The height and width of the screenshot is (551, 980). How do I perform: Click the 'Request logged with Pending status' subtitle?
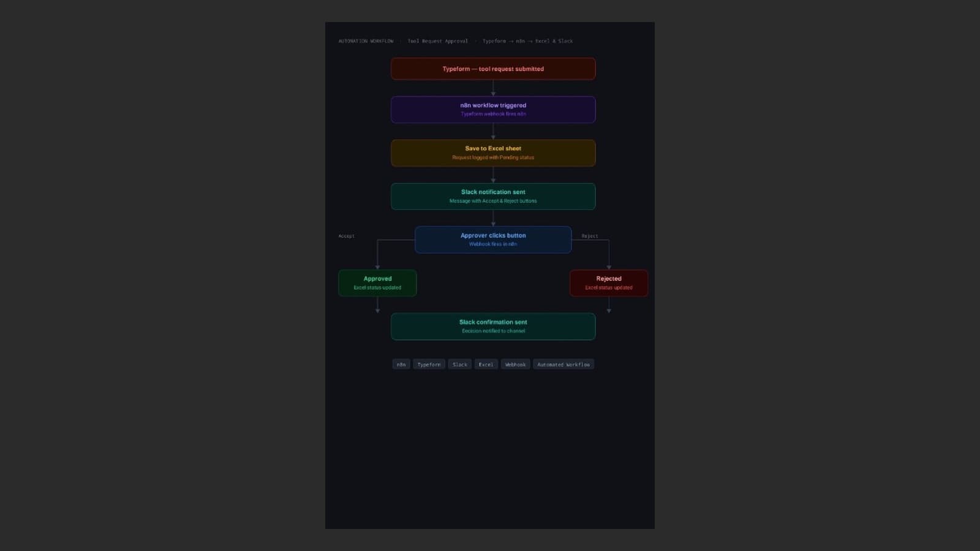(493, 157)
